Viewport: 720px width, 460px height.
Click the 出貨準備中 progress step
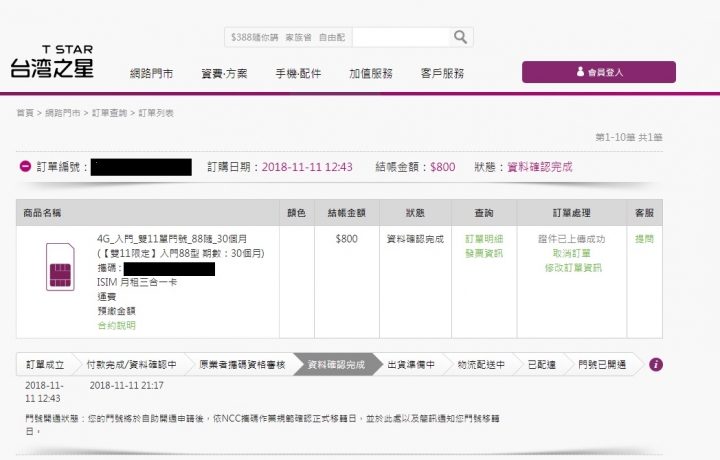(x=411, y=365)
